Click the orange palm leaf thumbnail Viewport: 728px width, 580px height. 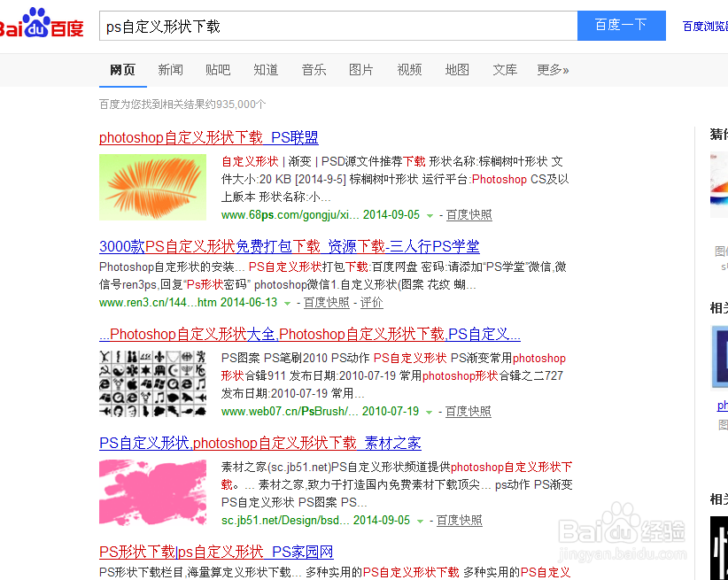(x=152, y=187)
